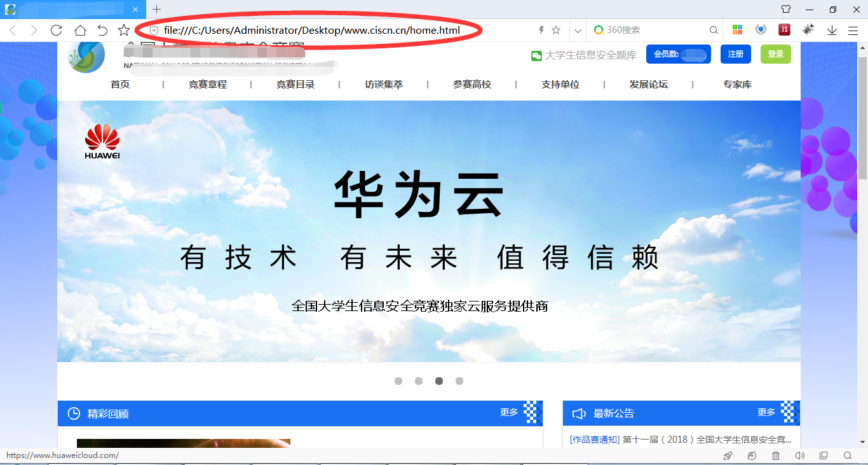Screen dimensions: 868x465
Task: Click the blue 注册 button
Action: point(736,54)
